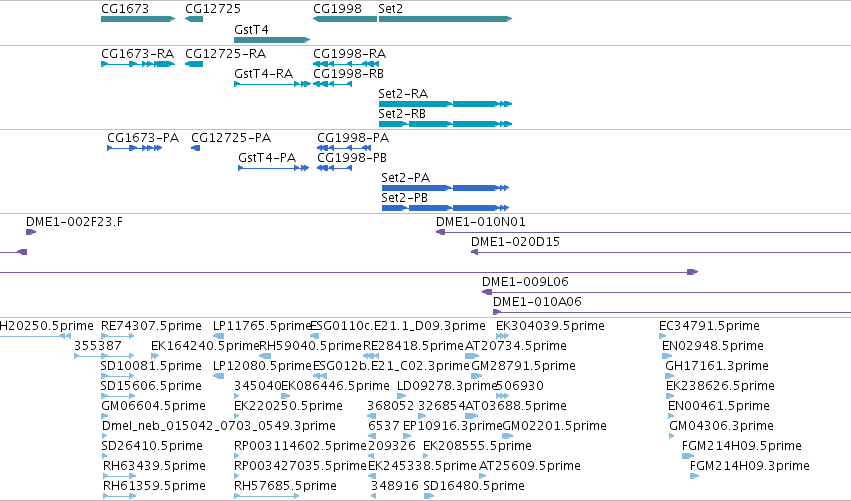Click the DME1-020D15 clone line
The height and width of the screenshot is (501, 851).
[661, 252]
